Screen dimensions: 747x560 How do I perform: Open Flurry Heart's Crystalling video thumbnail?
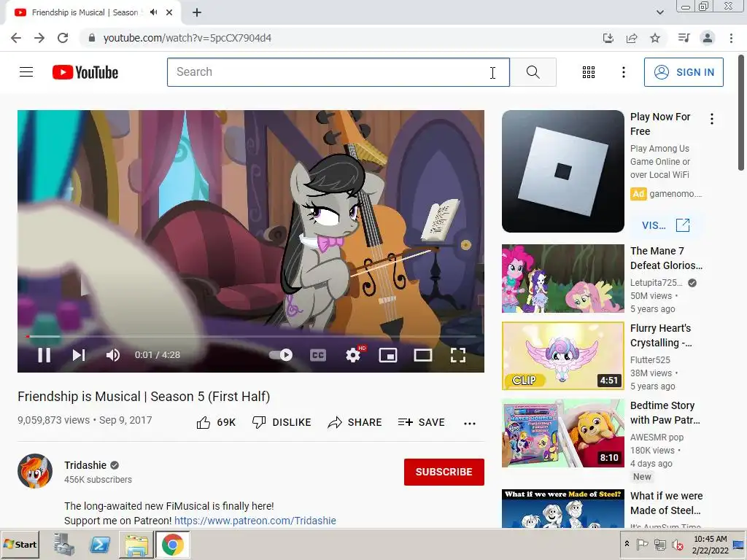[x=562, y=356]
